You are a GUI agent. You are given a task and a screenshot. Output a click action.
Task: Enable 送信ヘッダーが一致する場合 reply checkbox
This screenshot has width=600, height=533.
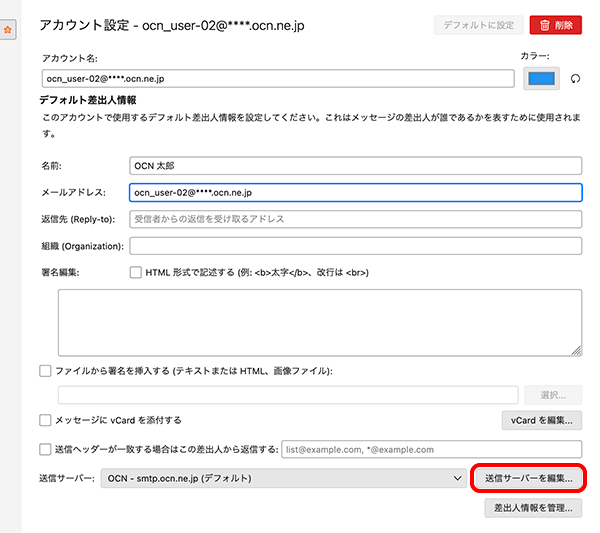[45, 449]
